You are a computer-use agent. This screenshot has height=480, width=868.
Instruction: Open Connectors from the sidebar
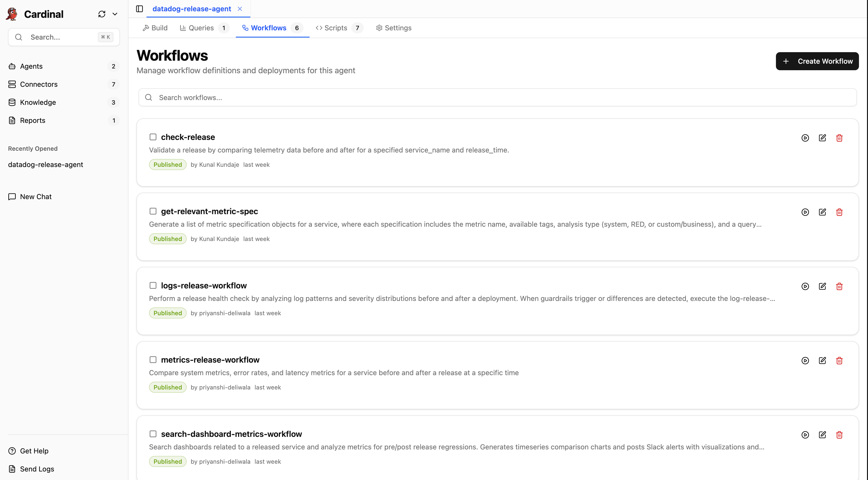pos(38,84)
